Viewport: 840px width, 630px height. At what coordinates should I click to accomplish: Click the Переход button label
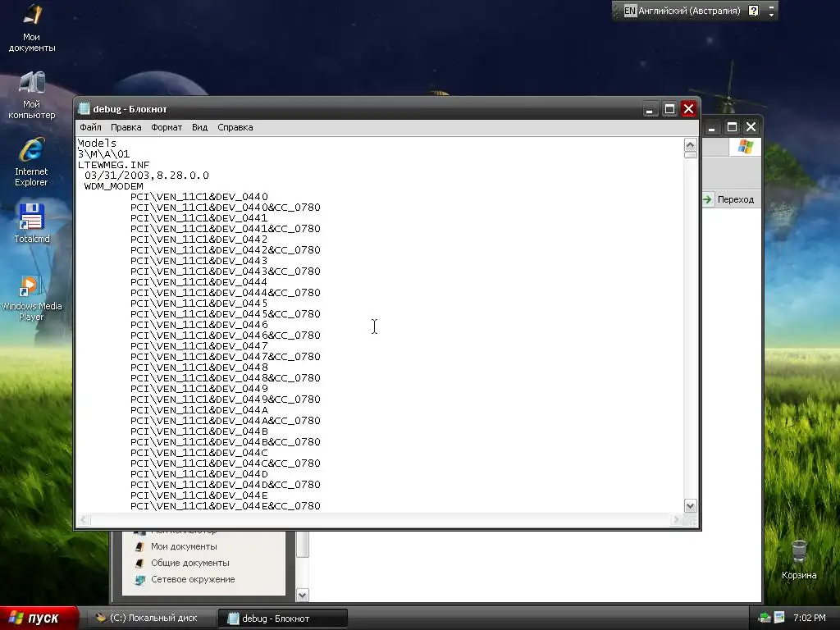coord(736,199)
